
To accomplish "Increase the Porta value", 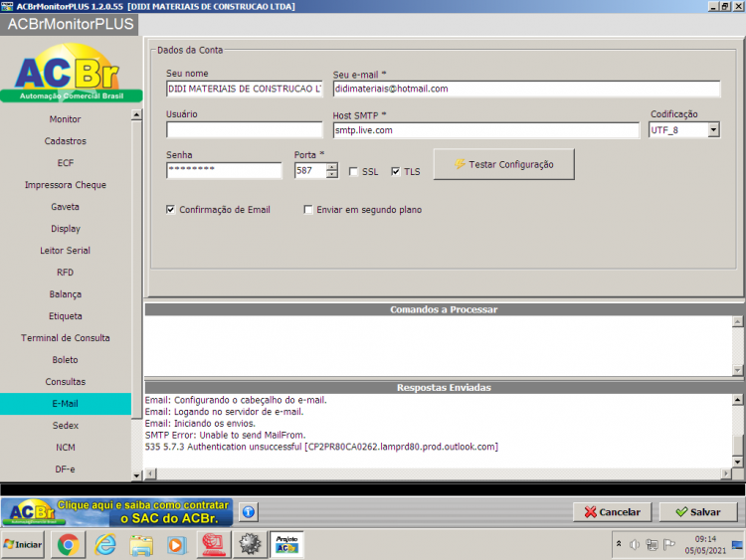I will click(x=331, y=166).
